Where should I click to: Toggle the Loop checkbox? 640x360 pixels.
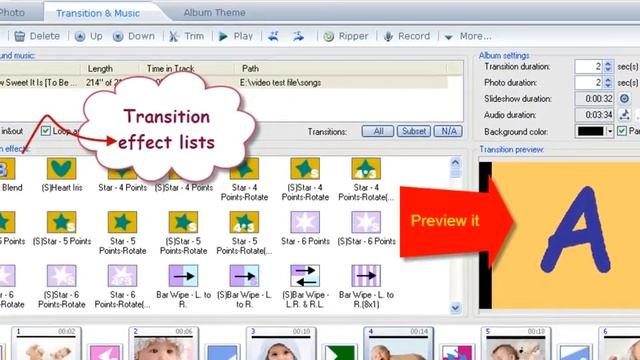[x=46, y=131]
